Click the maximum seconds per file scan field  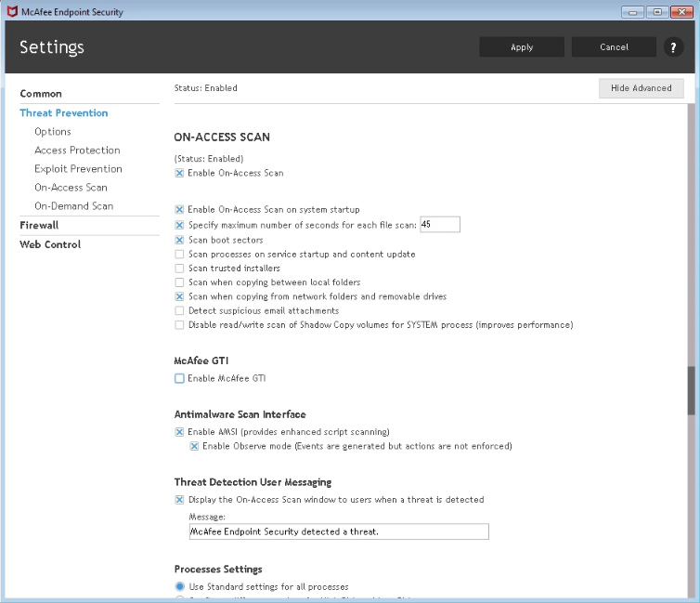[x=440, y=225]
